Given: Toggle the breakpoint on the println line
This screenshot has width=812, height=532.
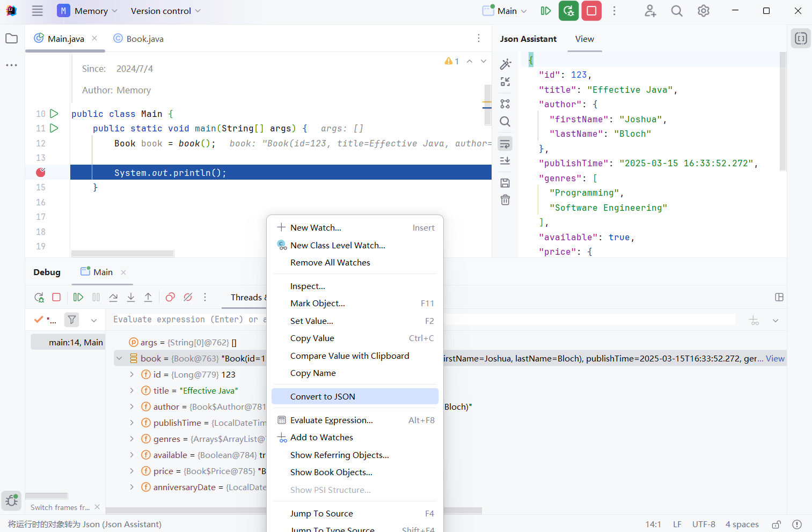Looking at the screenshot, I should [41, 172].
